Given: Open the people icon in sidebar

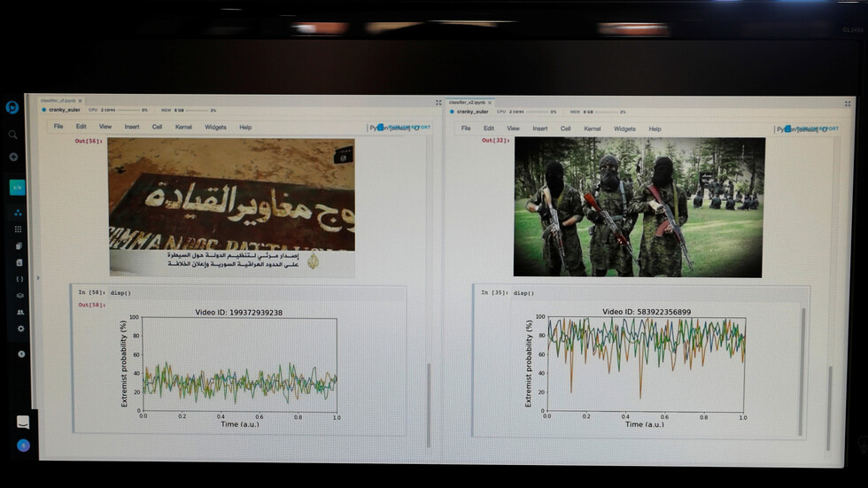Looking at the screenshot, I should coord(20,313).
